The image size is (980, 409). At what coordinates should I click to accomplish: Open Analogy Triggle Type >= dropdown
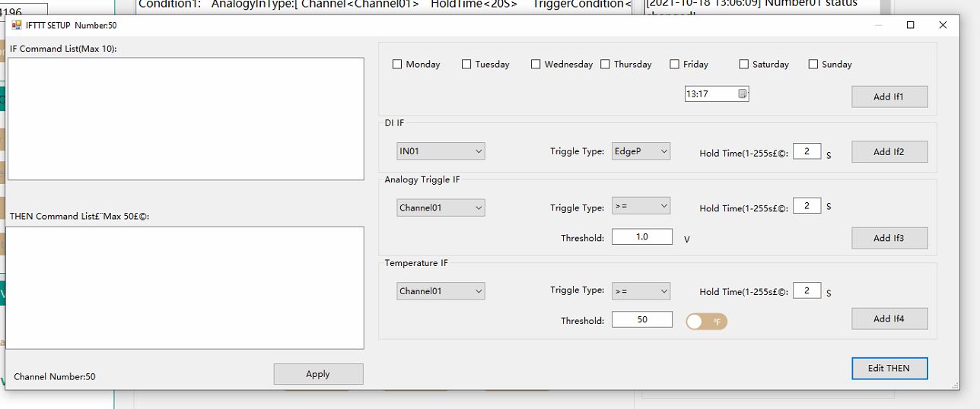(641, 206)
